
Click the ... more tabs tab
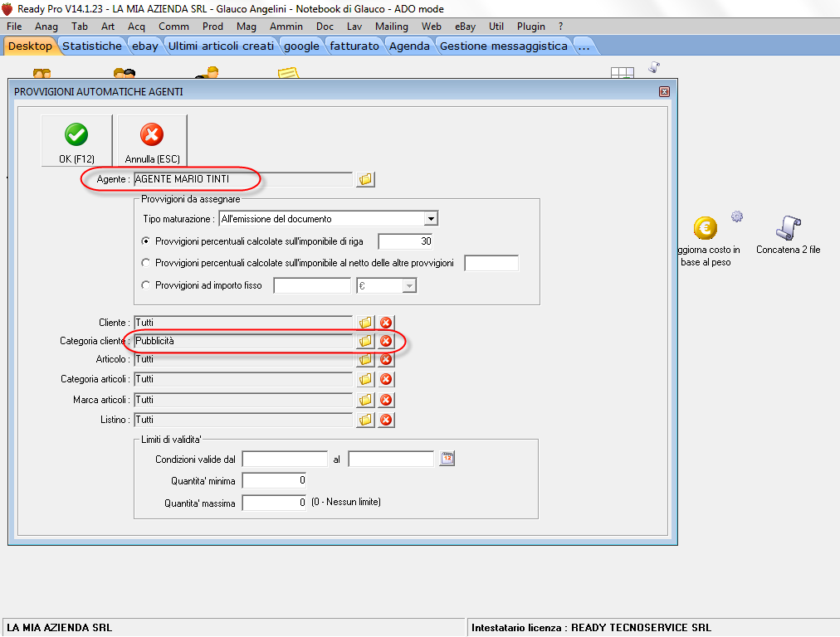pyautogui.click(x=584, y=46)
